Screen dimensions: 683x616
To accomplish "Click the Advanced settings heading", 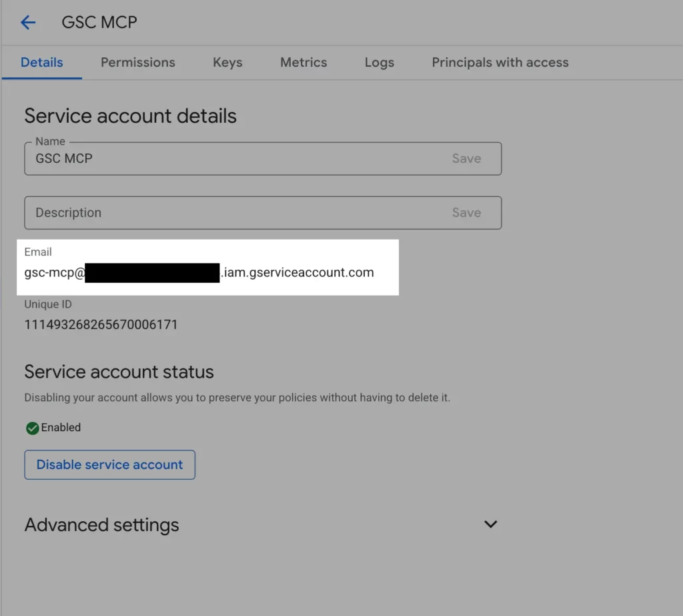I will click(101, 525).
